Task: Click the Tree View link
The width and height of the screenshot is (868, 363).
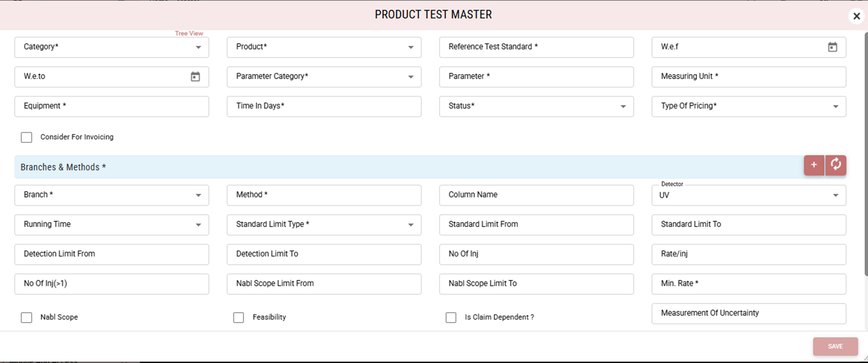Action: click(189, 33)
